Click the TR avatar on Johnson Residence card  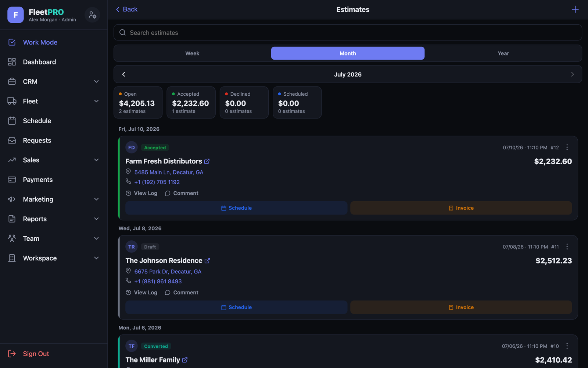tap(132, 247)
